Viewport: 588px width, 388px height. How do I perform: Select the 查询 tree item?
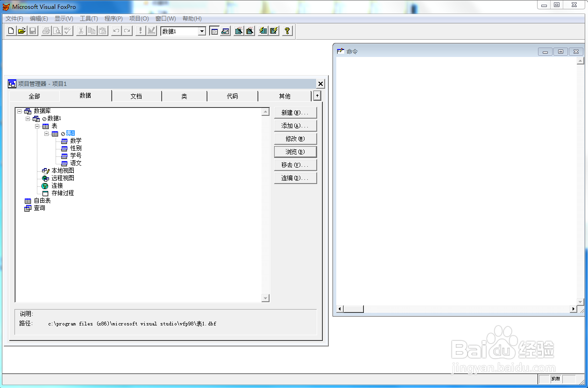(39, 208)
